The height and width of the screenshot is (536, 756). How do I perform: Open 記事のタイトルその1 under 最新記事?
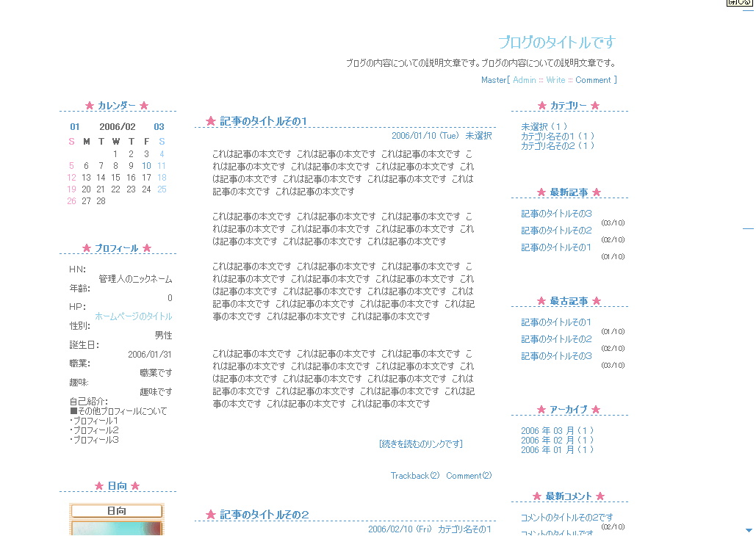click(x=556, y=247)
